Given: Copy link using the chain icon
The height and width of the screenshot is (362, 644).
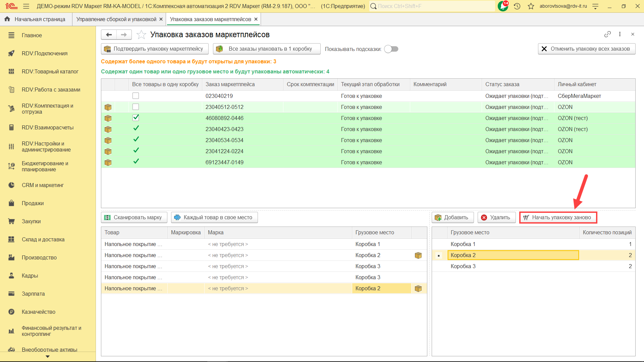Looking at the screenshot, I should 607,34.
